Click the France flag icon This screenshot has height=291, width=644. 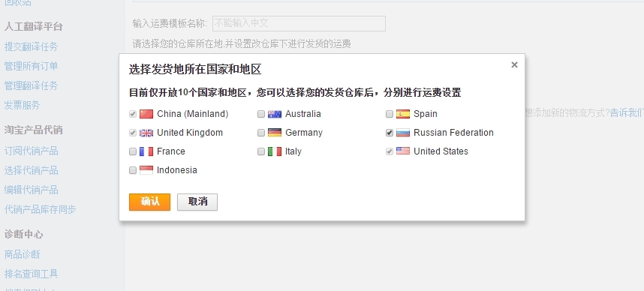tap(146, 151)
